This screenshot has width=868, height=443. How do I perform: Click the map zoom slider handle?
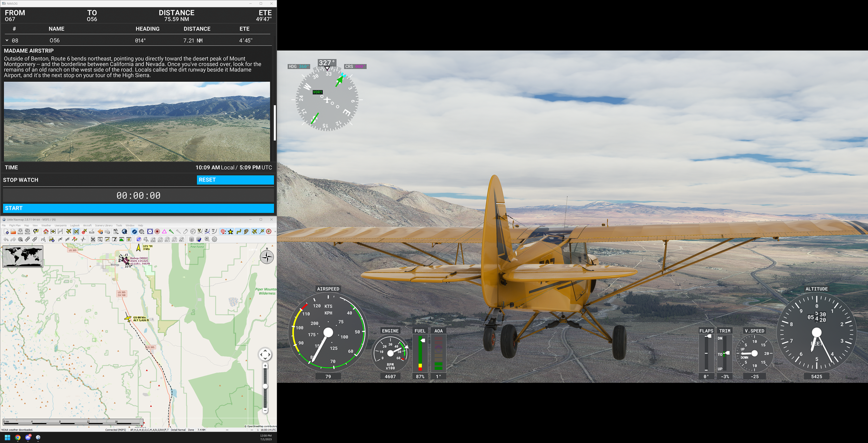pos(265,386)
